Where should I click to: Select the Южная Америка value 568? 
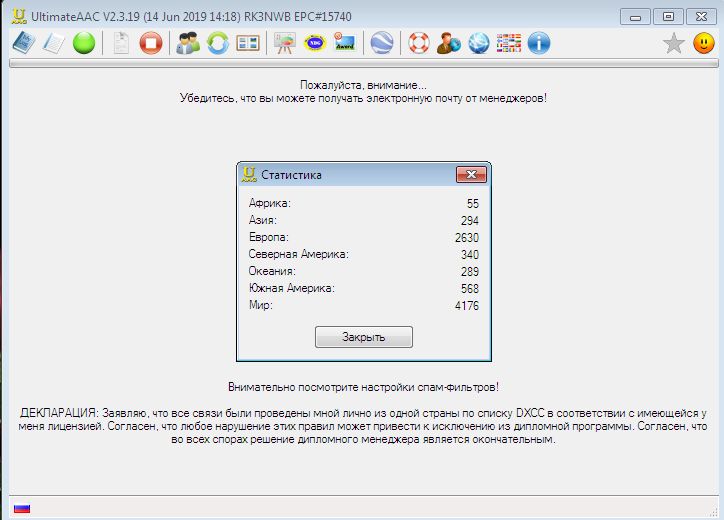[x=470, y=289]
